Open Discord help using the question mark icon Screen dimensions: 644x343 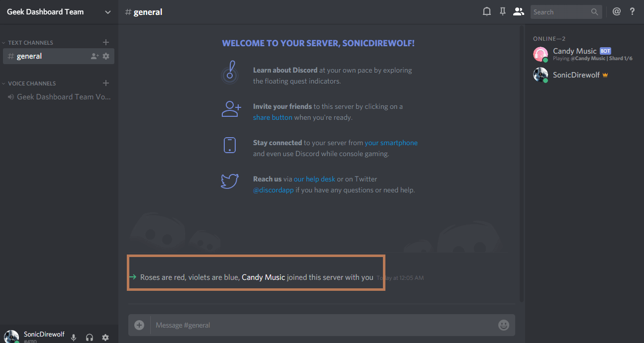coord(632,11)
